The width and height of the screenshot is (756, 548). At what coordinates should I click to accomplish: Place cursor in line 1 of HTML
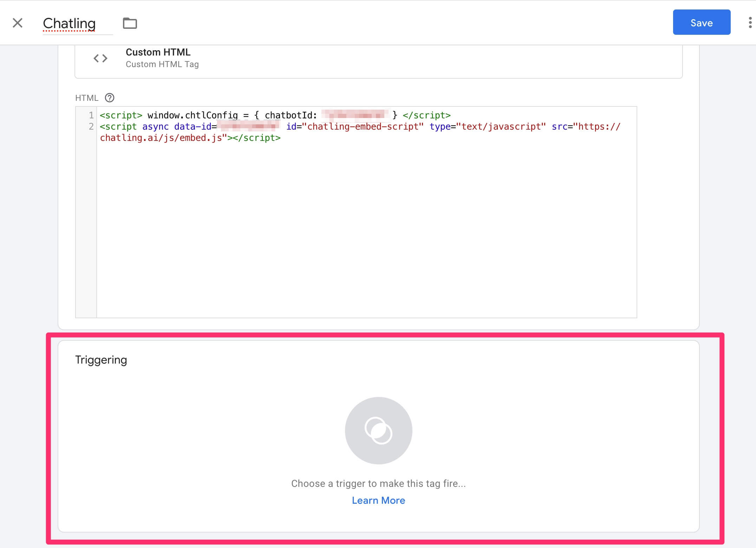pos(275,115)
